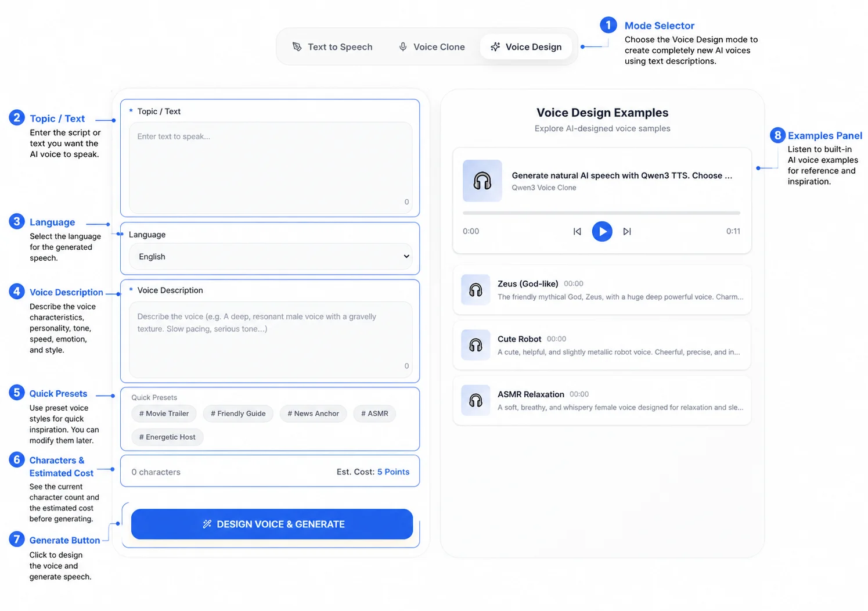Skip to the next track
The width and height of the screenshot is (868, 611).
tap(627, 231)
